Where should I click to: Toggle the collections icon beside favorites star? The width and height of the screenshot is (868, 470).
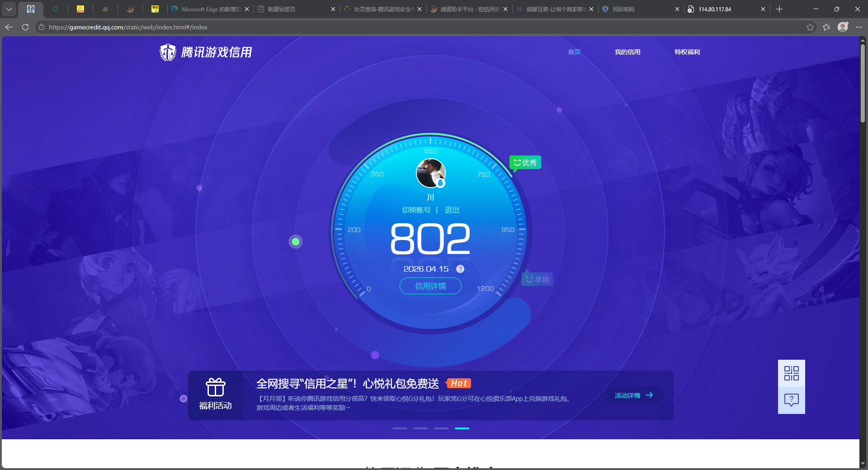click(826, 27)
